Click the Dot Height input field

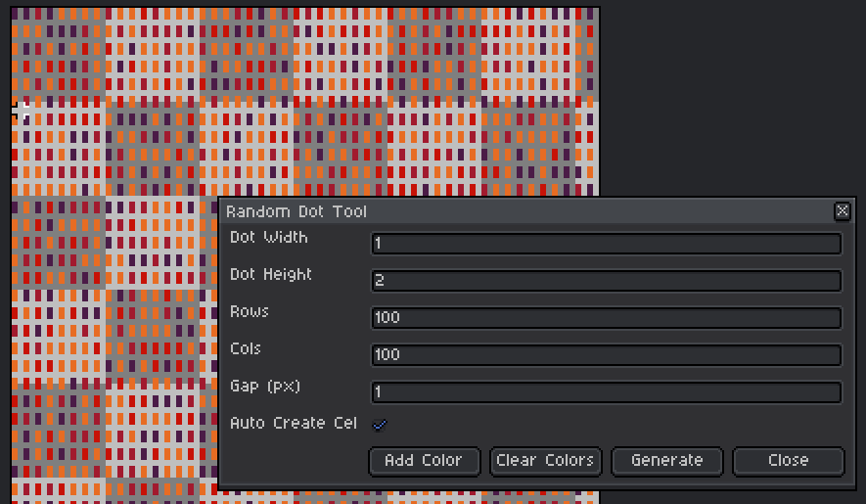pyautogui.click(x=607, y=281)
